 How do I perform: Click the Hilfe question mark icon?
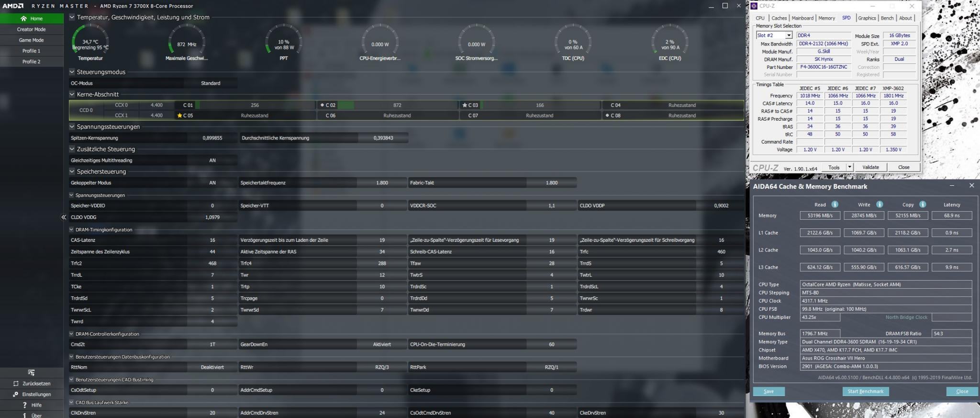pyautogui.click(x=25, y=405)
